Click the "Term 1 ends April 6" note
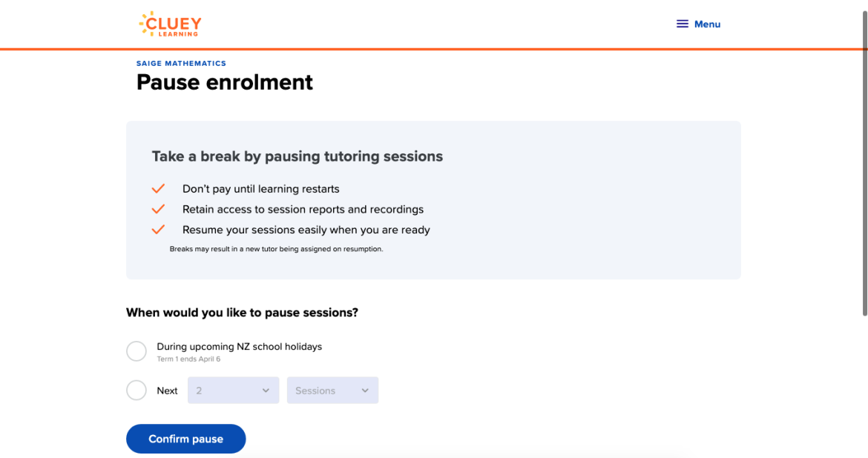The height and width of the screenshot is (458, 868). [x=188, y=359]
